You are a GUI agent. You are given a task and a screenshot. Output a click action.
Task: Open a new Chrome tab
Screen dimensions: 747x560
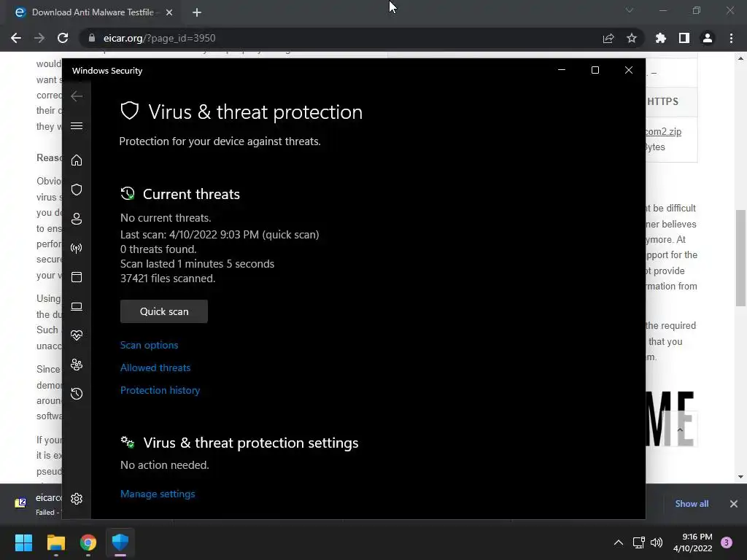click(197, 12)
